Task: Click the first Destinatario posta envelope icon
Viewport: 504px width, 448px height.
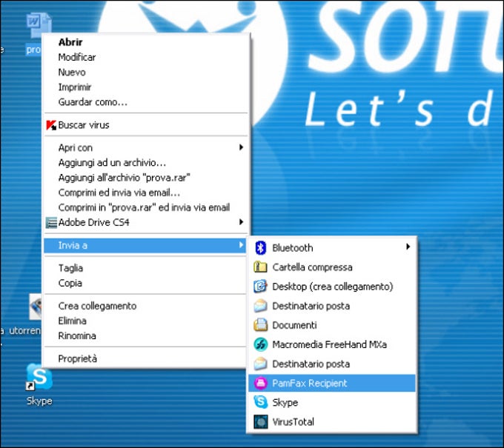Action: pos(260,306)
